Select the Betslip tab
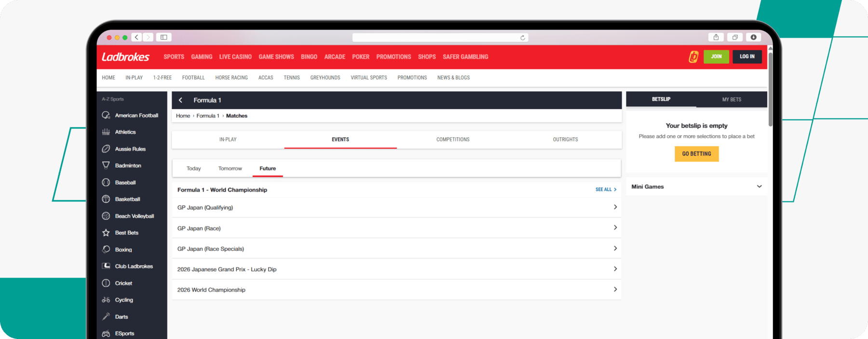This screenshot has height=339, width=868. pos(661,99)
